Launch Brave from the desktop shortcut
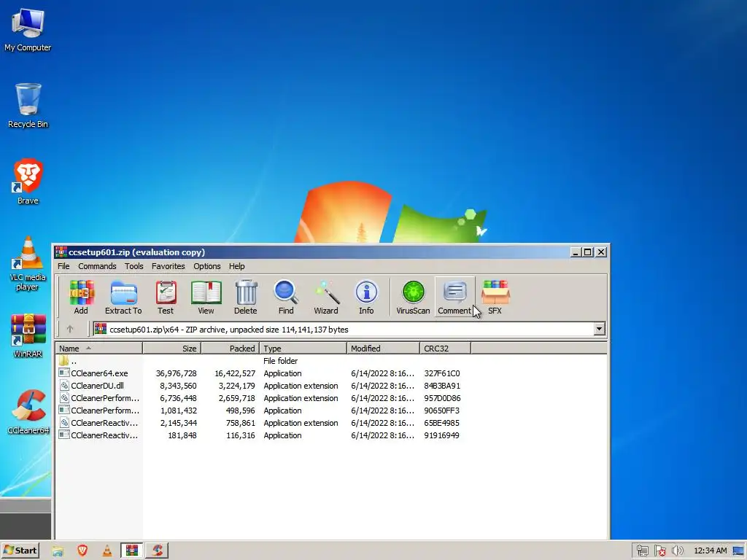The image size is (747, 560). [28, 182]
